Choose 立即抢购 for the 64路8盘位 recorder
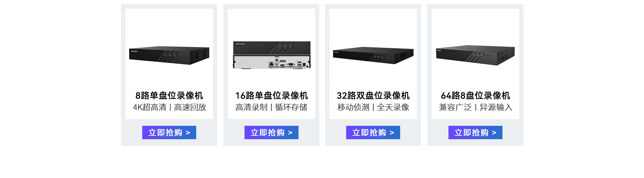This screenshot has width=644, height=178. pos(475,132)
